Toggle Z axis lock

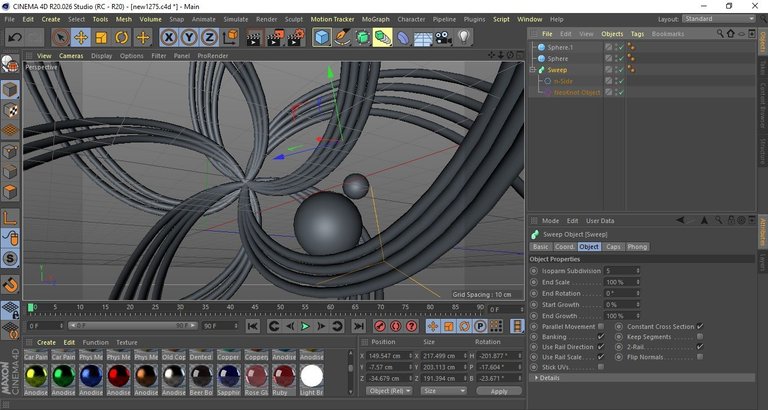(210, 37)
